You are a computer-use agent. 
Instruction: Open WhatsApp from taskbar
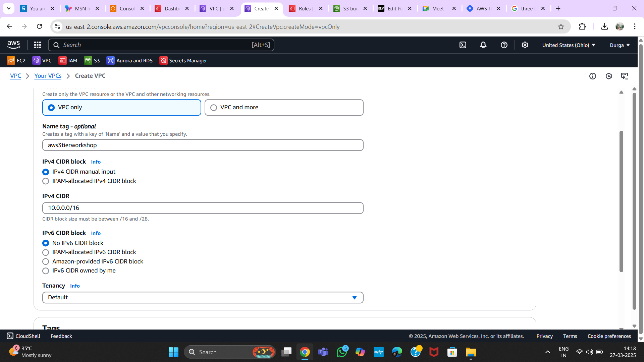(x=342, y=352)
